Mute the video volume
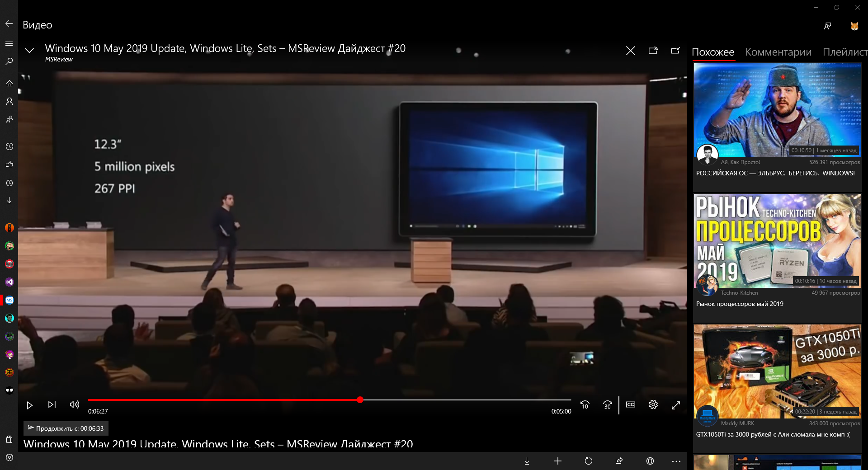Image resolution: width=868 pixels, height=470 pixels. click(75, 405)
